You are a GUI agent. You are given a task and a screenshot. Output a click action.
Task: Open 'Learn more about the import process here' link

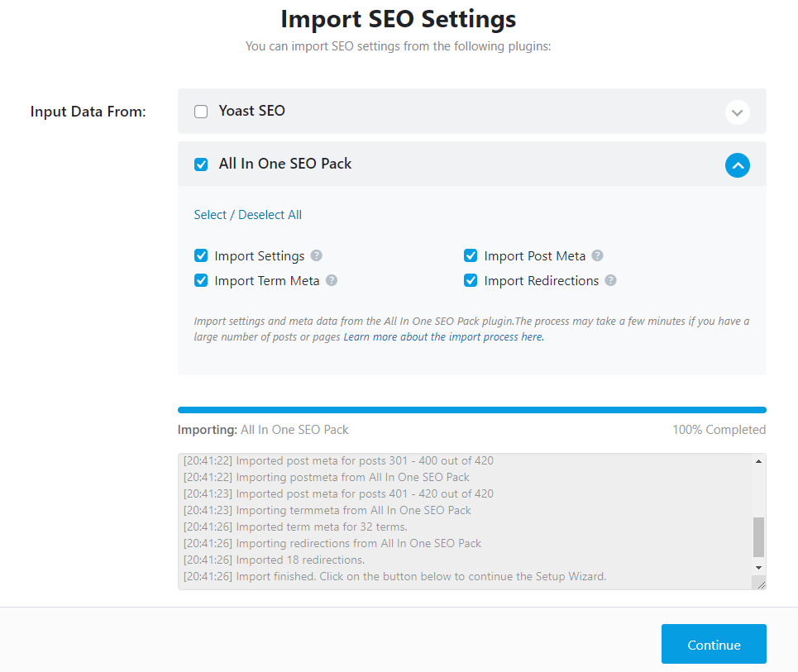[x=444, y=336]
